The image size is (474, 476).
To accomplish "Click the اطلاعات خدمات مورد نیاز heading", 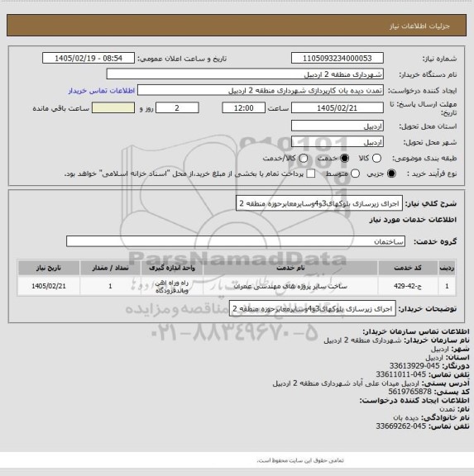I will pos(413,220).
